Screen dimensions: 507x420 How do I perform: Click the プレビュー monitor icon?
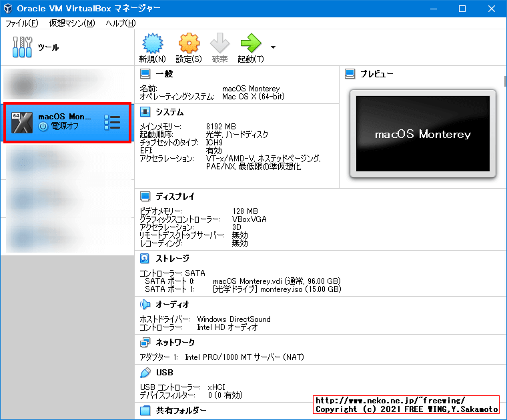tap(350, 74)
